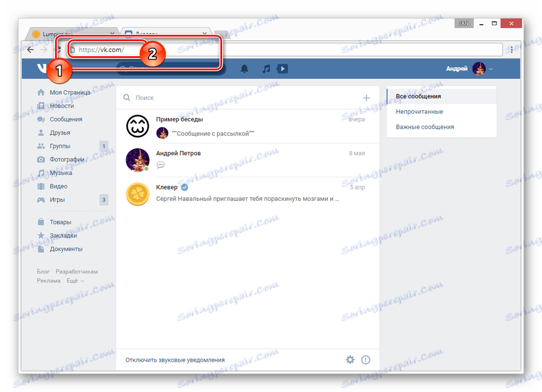Screen dimensions: 542x392
Task: Click the magnifier icon in the messages search
Action: pyautogui.click(x=127, y=98)
